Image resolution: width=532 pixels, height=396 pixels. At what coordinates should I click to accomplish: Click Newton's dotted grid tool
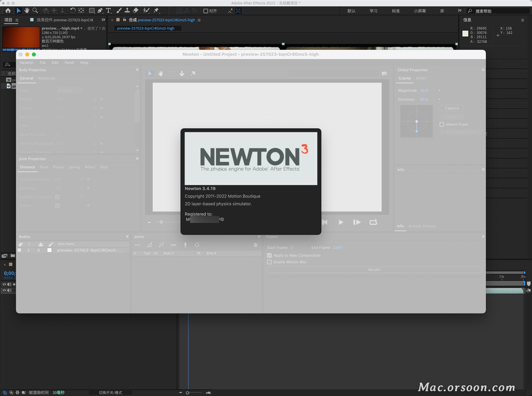pos(171,73)
